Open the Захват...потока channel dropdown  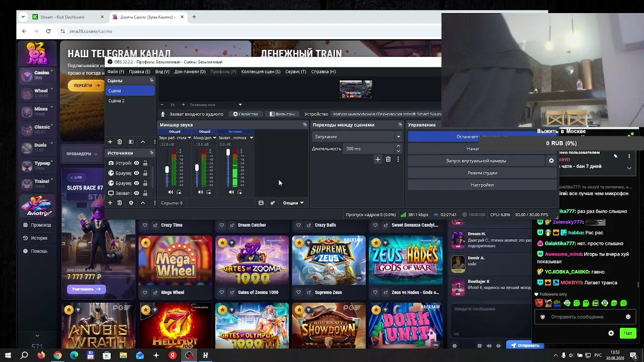251,138
